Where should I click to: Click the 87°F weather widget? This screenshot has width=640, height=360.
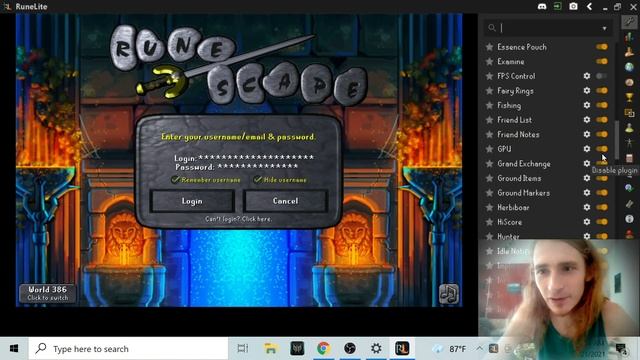pos(449,349)
